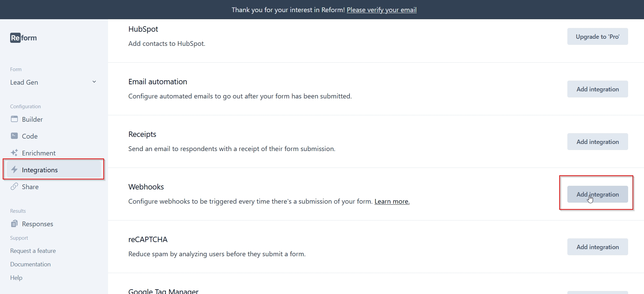Click the Code terminal icon
The width and height of the screenshot is (644, 294).
coord(14,136)
